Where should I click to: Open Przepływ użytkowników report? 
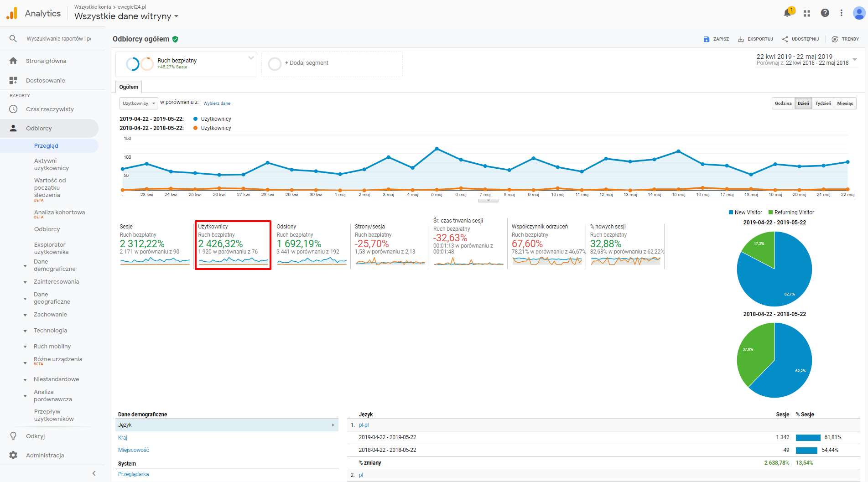pos(54,415)
